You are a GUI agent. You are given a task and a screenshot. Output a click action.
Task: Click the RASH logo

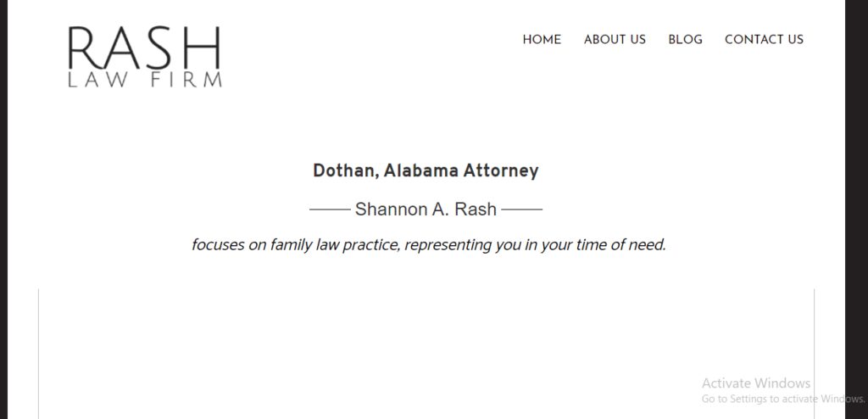pos(144,48)
